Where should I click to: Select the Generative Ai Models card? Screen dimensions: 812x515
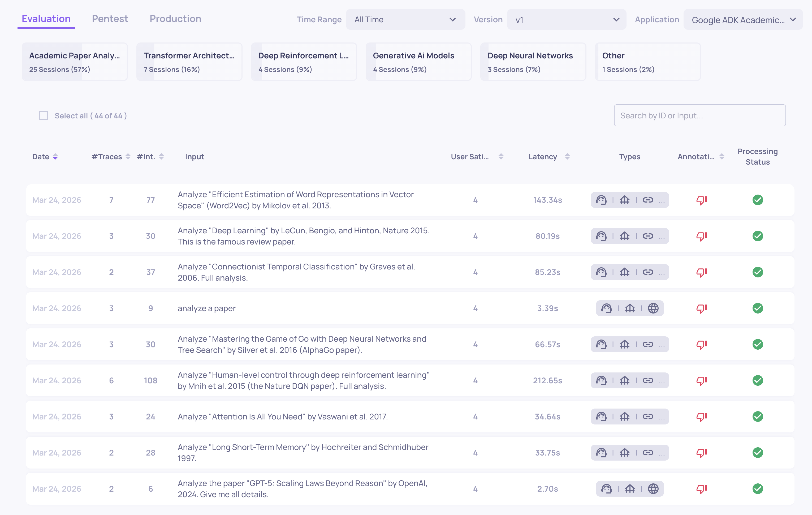coord(418,62)
